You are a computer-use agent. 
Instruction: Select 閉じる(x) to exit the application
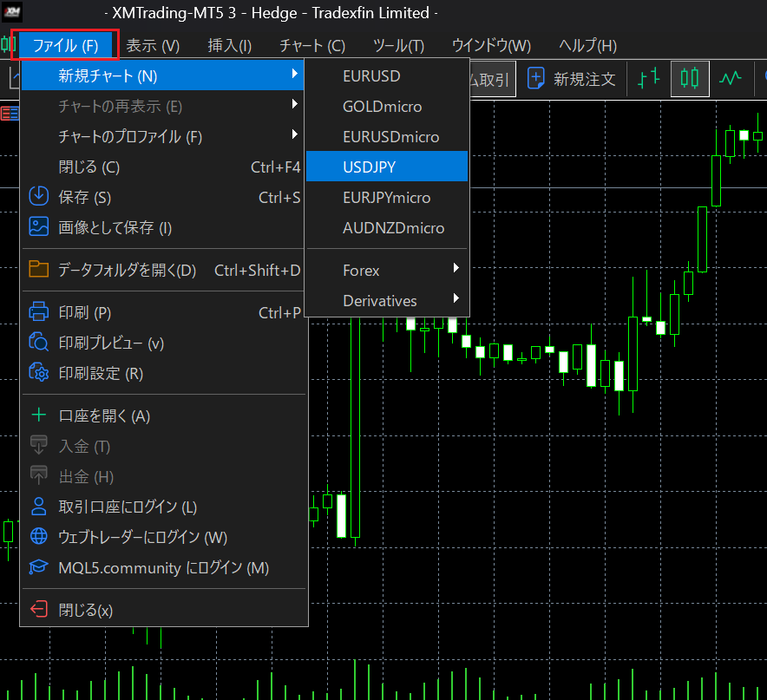tap(85, 610)
